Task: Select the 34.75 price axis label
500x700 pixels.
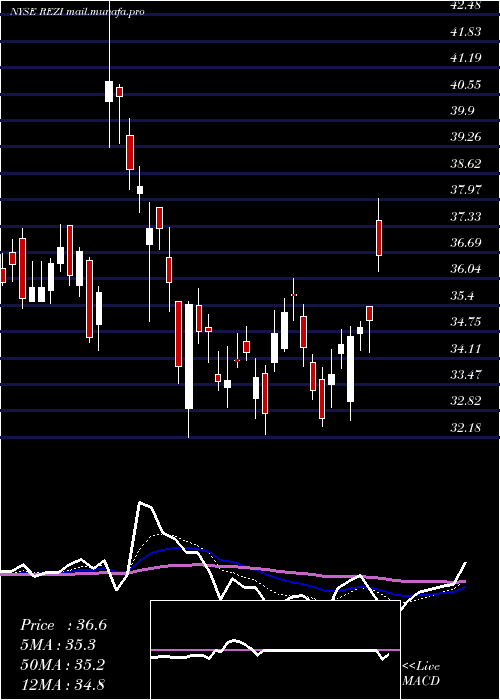Action: [x=466, y=321]
